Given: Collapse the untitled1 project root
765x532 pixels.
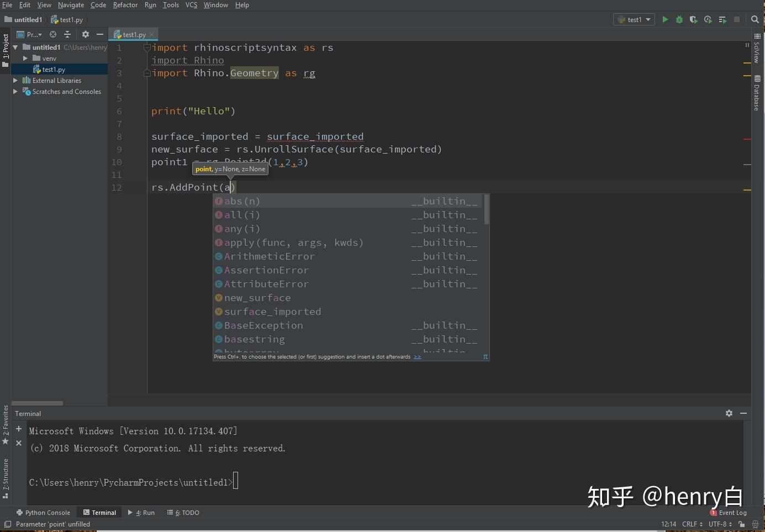Looking at the screenshot, I should pos(15,48).
